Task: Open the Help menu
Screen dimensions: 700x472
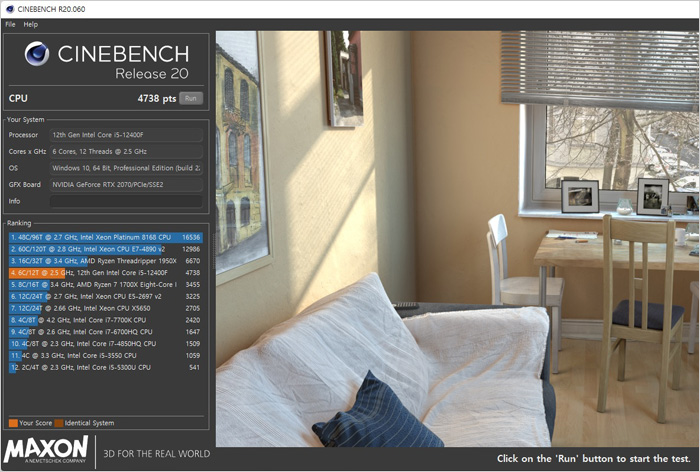Action: [x=31, y=24]
